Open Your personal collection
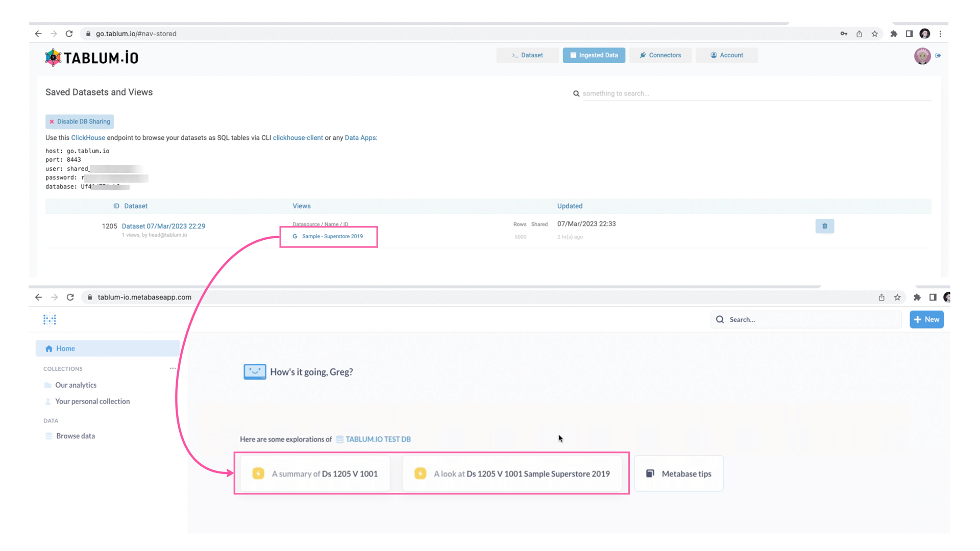The width and height of the screenshot is (980, 551). [x=92, y=402]
